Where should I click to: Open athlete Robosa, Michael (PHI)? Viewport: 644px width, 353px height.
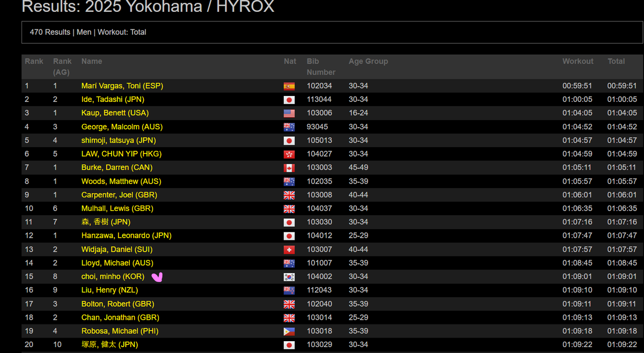click(120, 331)
